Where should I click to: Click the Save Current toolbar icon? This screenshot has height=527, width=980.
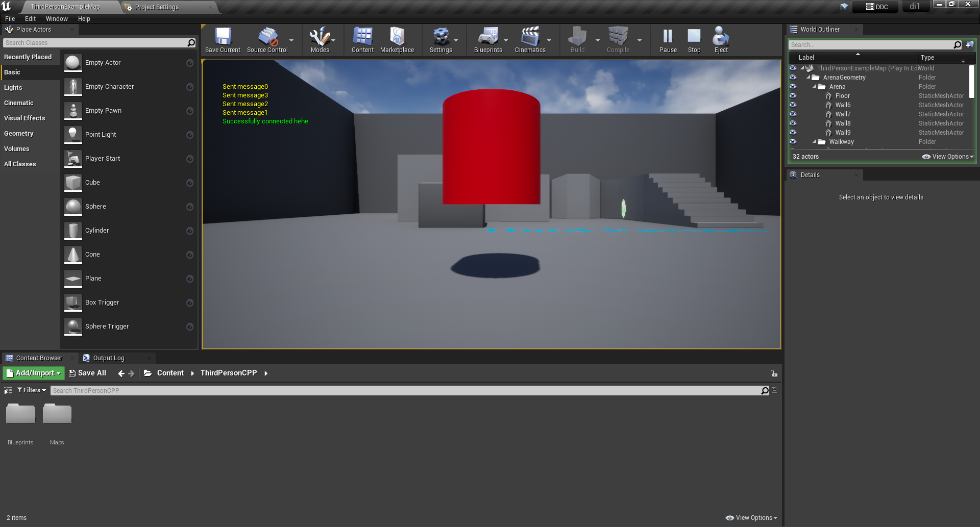coord(223,40)
